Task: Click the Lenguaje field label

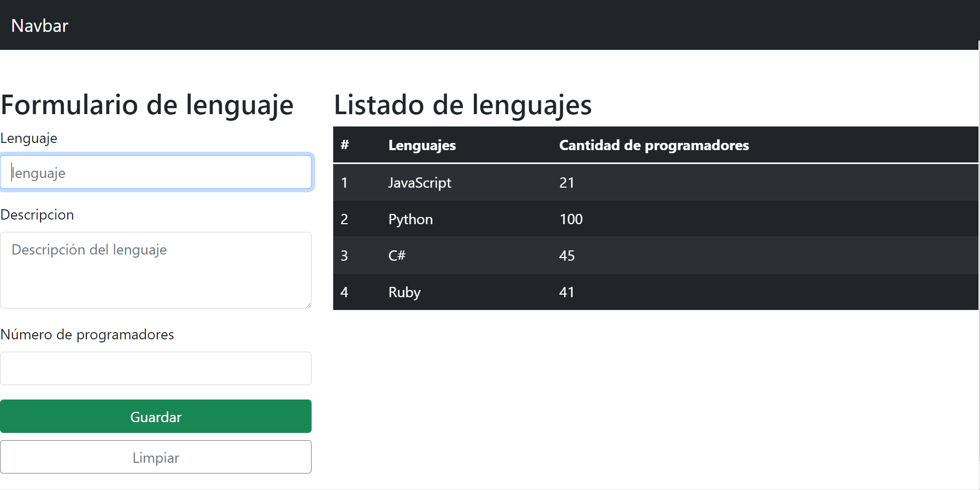Action: (x=29, y=138)
